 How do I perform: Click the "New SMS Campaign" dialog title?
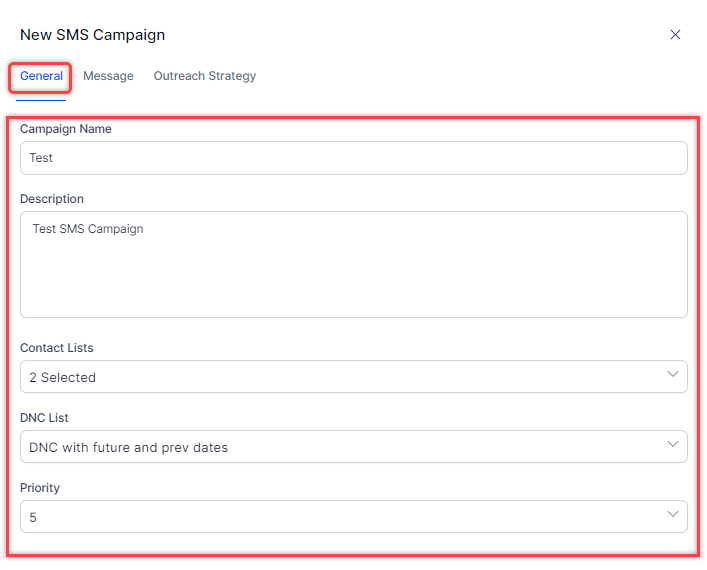tap(92, 35)
